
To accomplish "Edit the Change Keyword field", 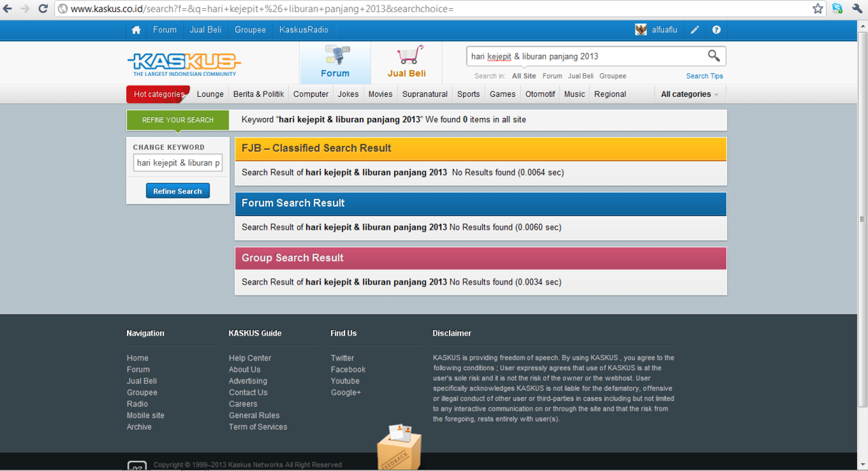I will point(178,163).
